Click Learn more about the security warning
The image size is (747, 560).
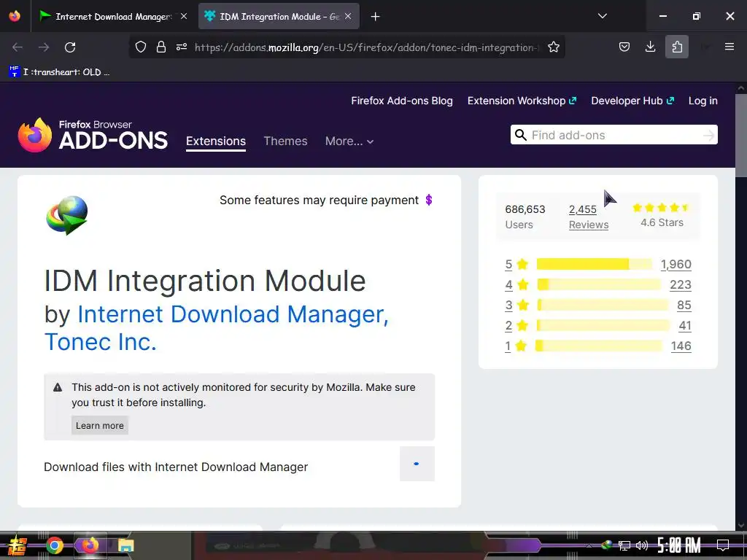click(99, 425)
